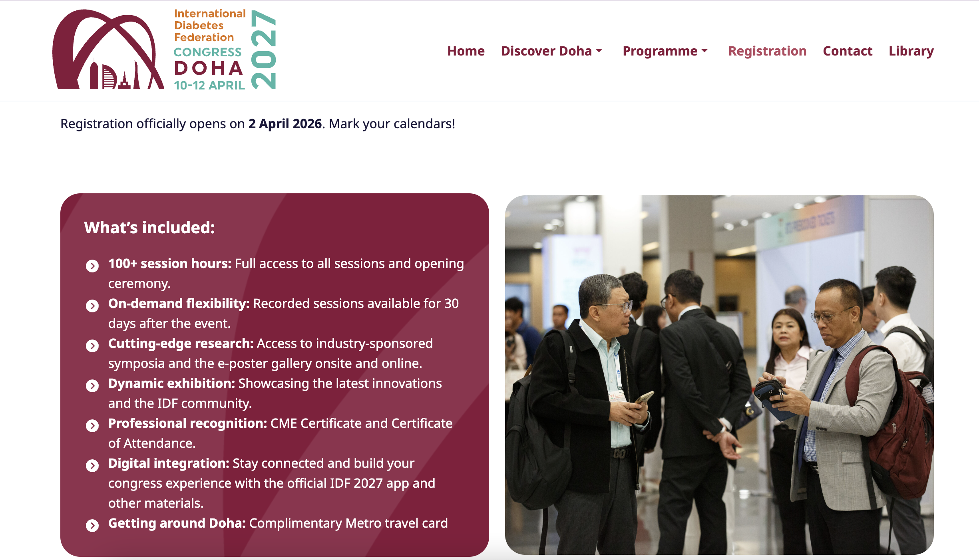Click the What's included heading
The width and height of the screenshot is (979, 560).
pos(149,228)
